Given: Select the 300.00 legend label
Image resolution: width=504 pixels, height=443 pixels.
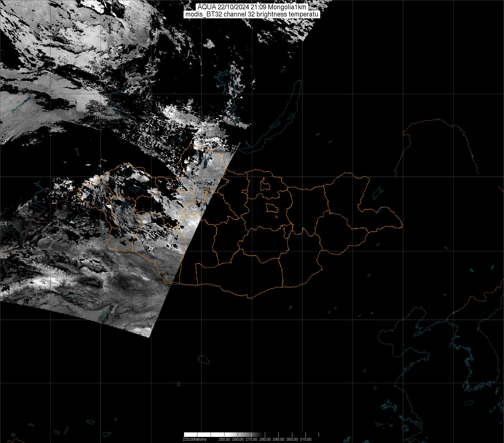Looking at the screenshot, I should pos(292,439).
